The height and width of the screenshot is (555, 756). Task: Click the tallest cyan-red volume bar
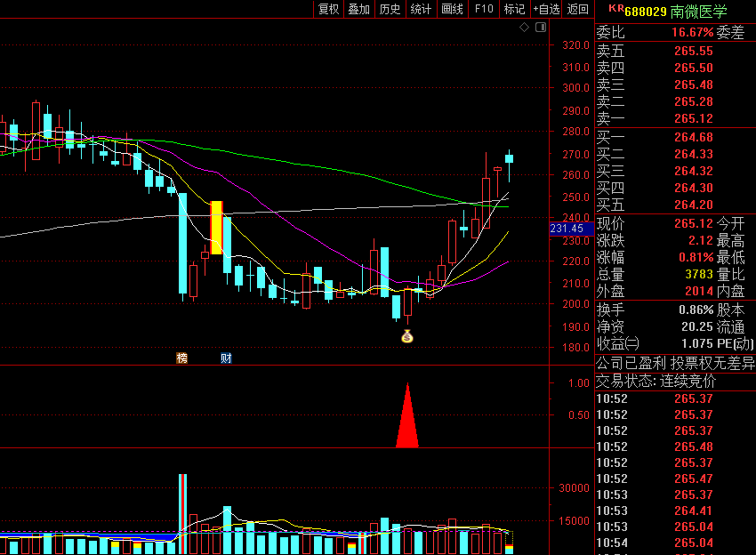(182, 514)
